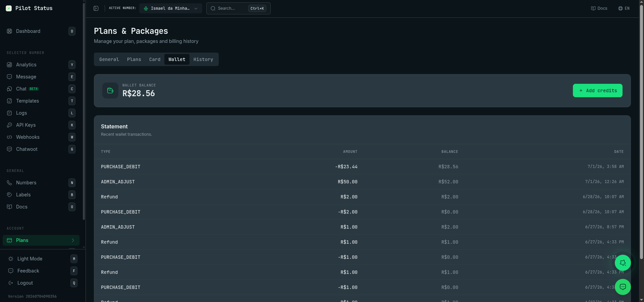Screen dimensions: 644x302
Task: Click the DATE column header
Action: click(x=619, y=152)
